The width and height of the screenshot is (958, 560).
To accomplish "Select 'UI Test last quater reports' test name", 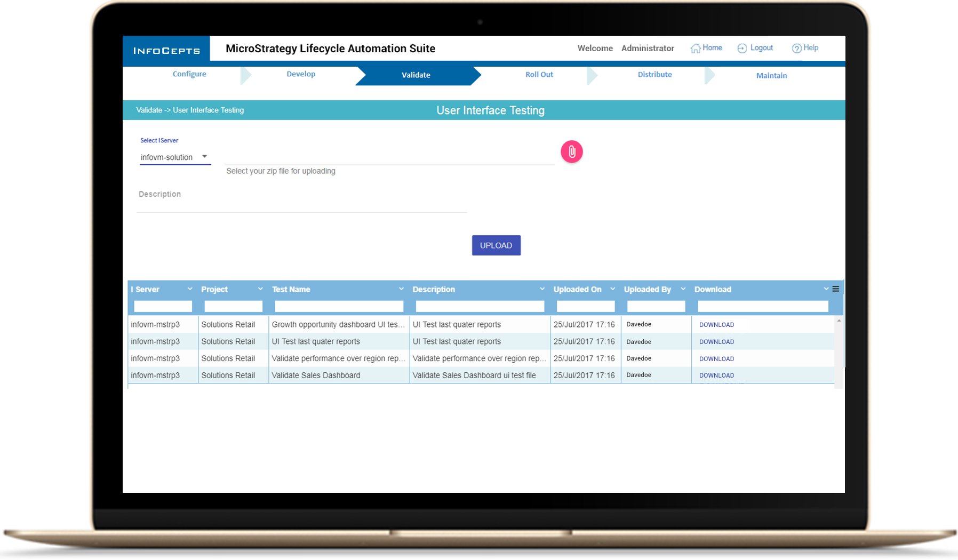I will pos(339,341).
